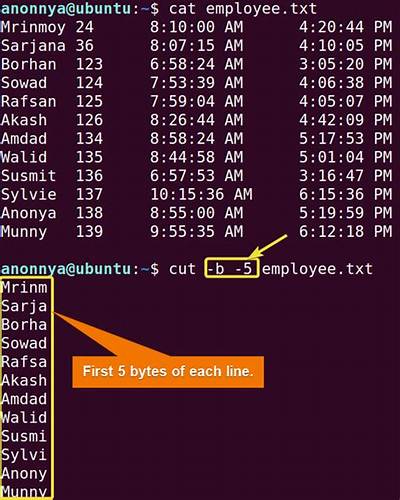Image resolution: width=400 pixels, height=500 pixels.
Task: Click the time '4:05:07 PM'
Action: 345,101
